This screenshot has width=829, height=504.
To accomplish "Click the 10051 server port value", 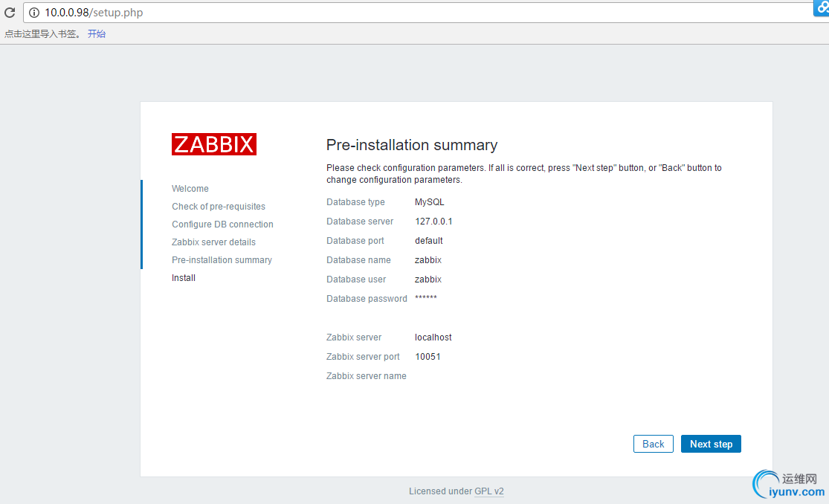I will (x=428, y=357).
